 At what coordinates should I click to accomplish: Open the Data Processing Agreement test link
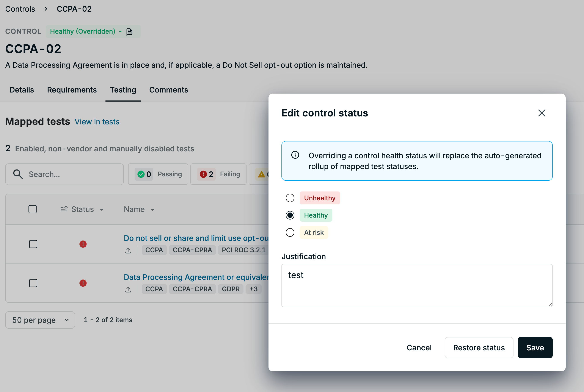[x=196, y=277]
